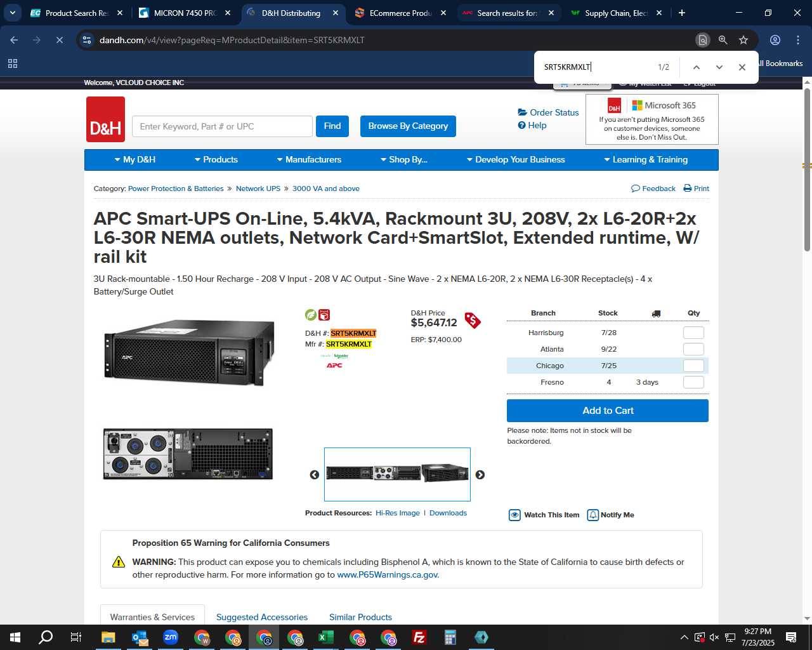Open Zoom from the taskbar
Image resolution: width=812 pixels, height=650 pixels.
tap(171, 637)
